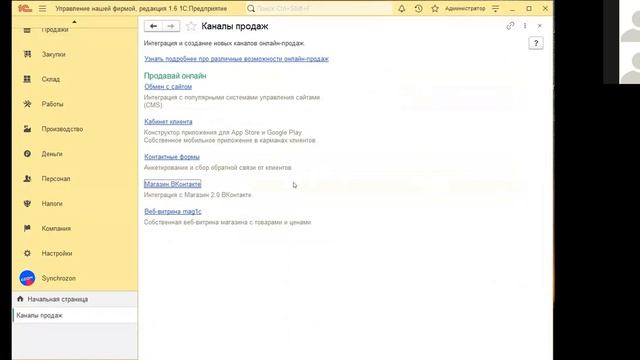
Task: Open Персонал section in sidebar
Action: (x=56, y=179)
